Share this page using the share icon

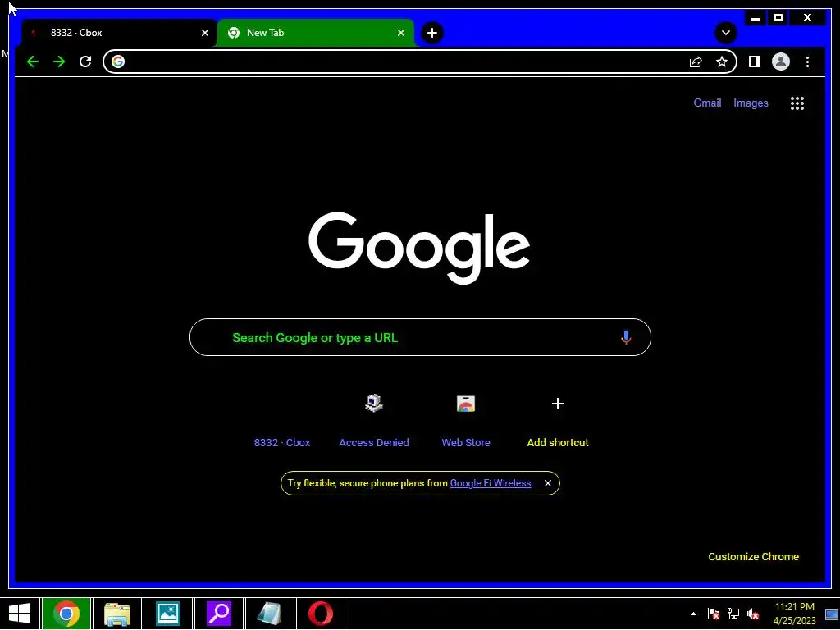696,62
